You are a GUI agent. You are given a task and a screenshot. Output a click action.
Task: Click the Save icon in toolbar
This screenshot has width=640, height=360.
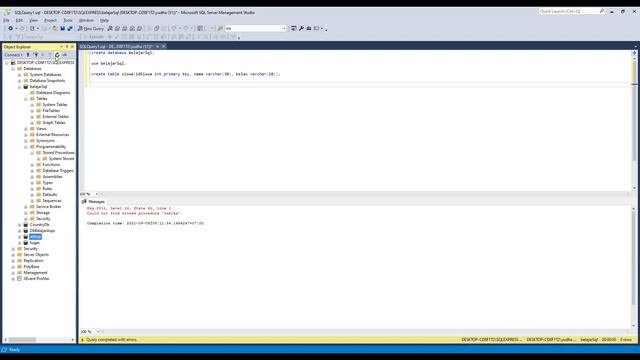(x=62, y=29)
